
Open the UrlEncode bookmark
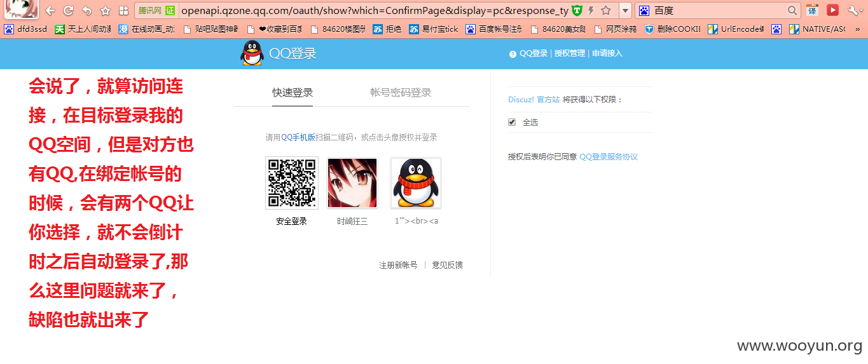point(736,29)
